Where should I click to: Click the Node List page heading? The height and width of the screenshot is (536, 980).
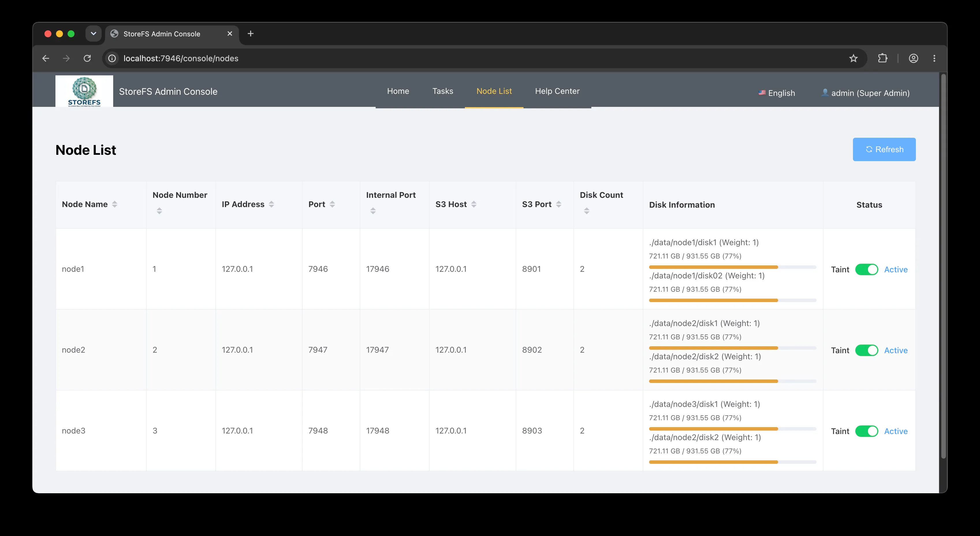[x=85, y=150]
